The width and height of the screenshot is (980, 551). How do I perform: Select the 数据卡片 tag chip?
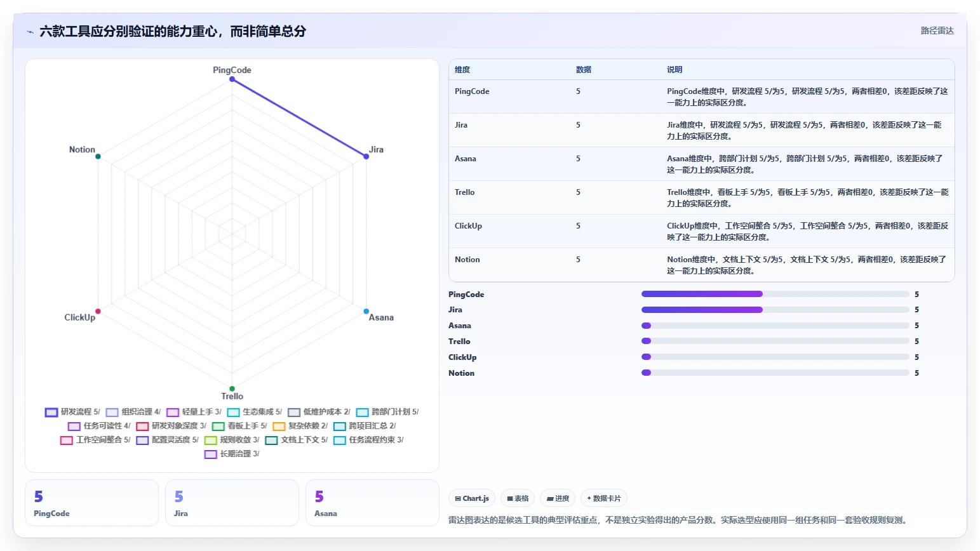click(x=604, y=498)
